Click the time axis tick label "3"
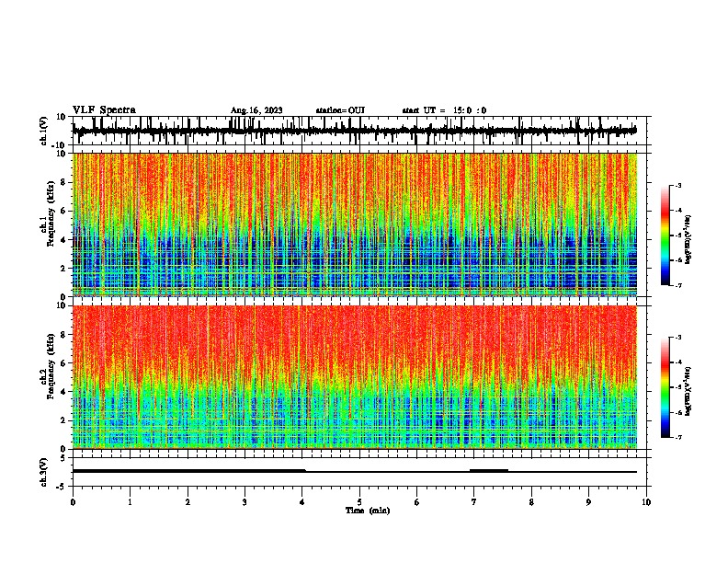The image size is (728, 563). [245, 502]
